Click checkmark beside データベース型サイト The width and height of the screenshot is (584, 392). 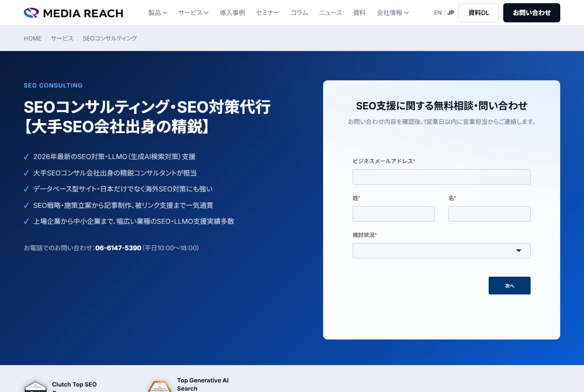[x=26, y=189]
